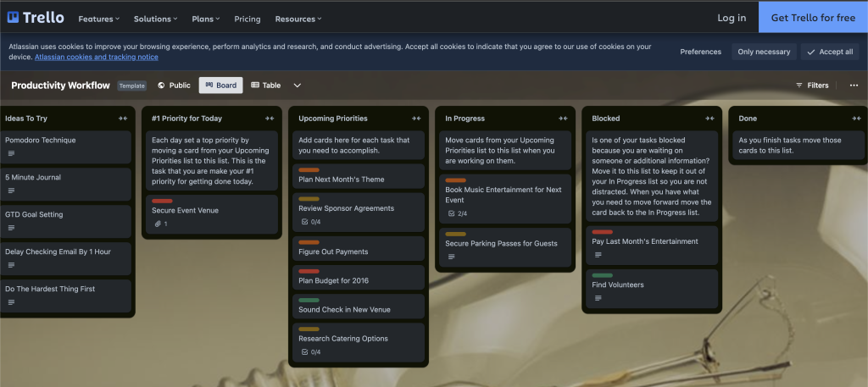Click description icon on Secure Parking Passes card

(452, 257)
